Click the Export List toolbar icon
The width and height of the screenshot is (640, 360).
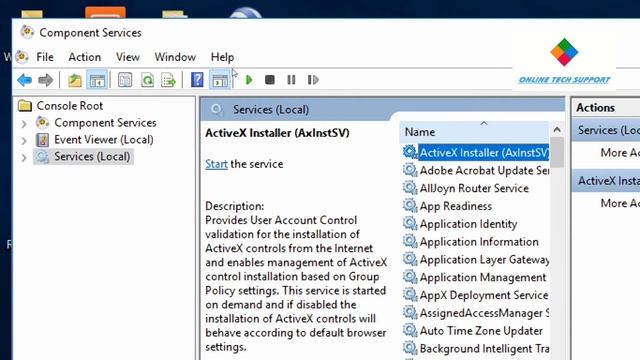pos(168,80)
